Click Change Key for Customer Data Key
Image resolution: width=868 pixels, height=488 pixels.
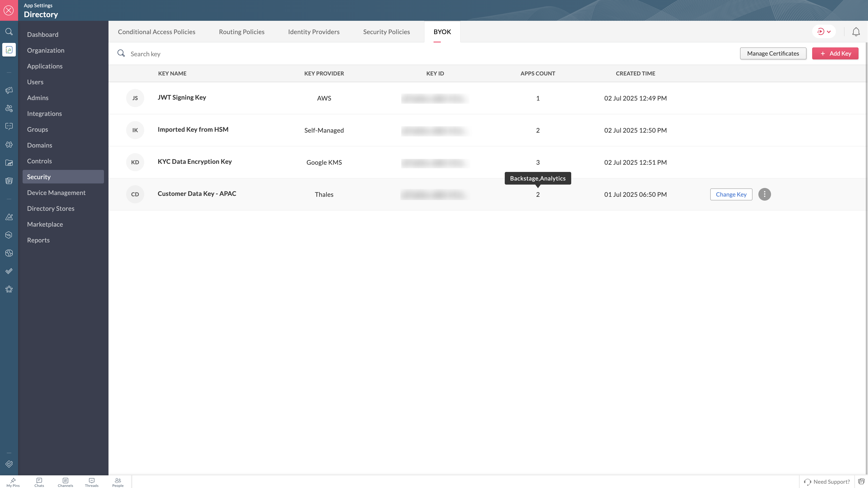tap(731, 194)
